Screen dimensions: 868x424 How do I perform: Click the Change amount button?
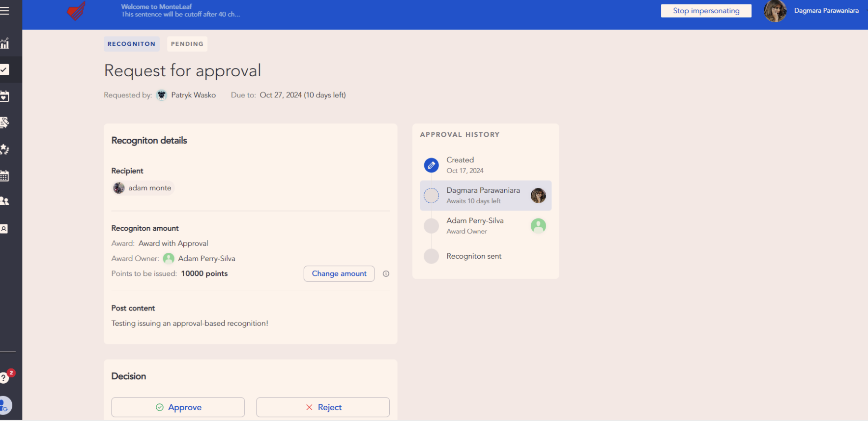pyautogui.click(x=339, y=274)
